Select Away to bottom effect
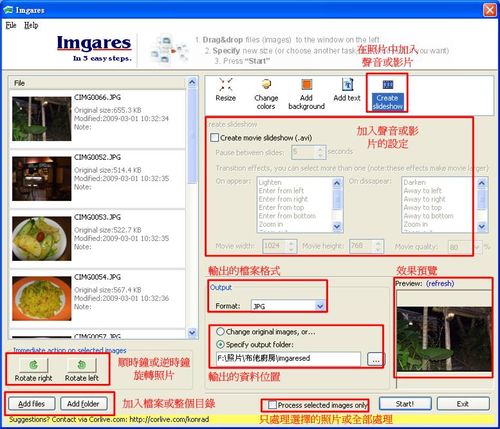Image resolution: width=500 pixels, height=429 pixels. (428, 216)
